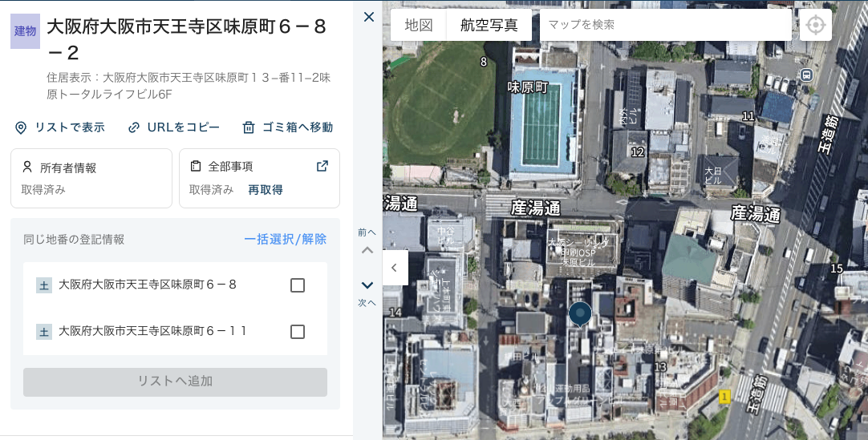Click the trash can icon for ゴミ箱へ移動
Viewport: 868px width, 440px height.
click(249, 127)
